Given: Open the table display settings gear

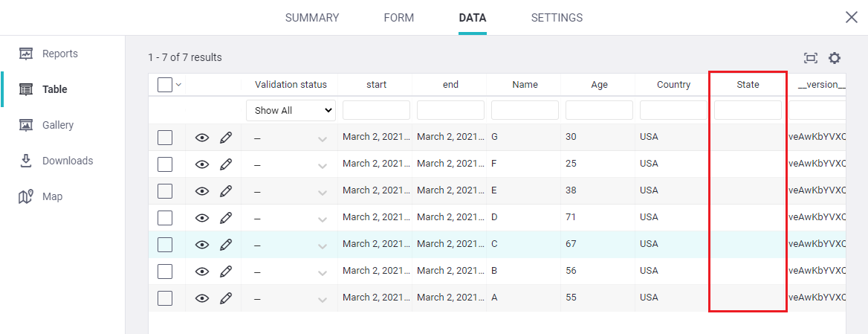Looking at the screenshot, I should click(x=835, y=58).
